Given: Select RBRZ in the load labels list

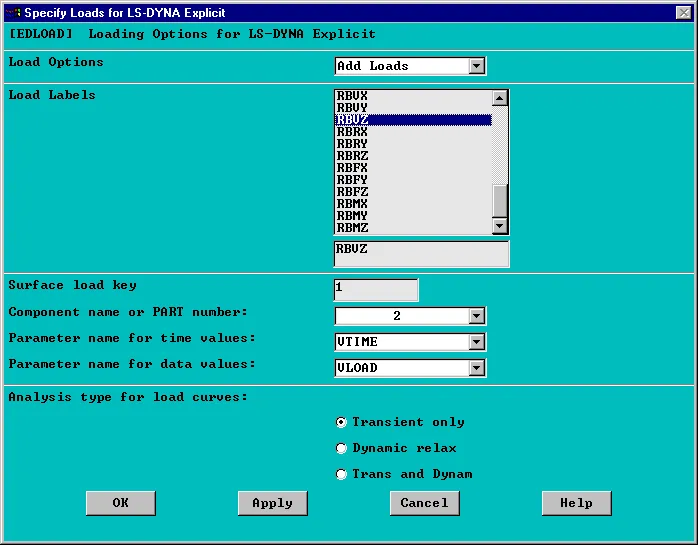Looking at the screenshot, I should 413,156.
